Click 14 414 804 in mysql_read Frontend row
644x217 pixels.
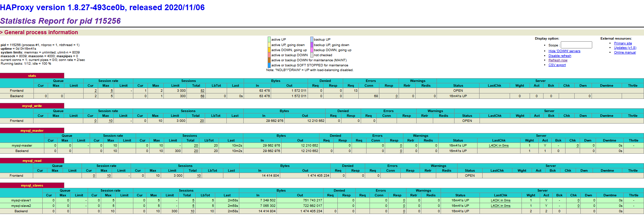coord(270,176)
